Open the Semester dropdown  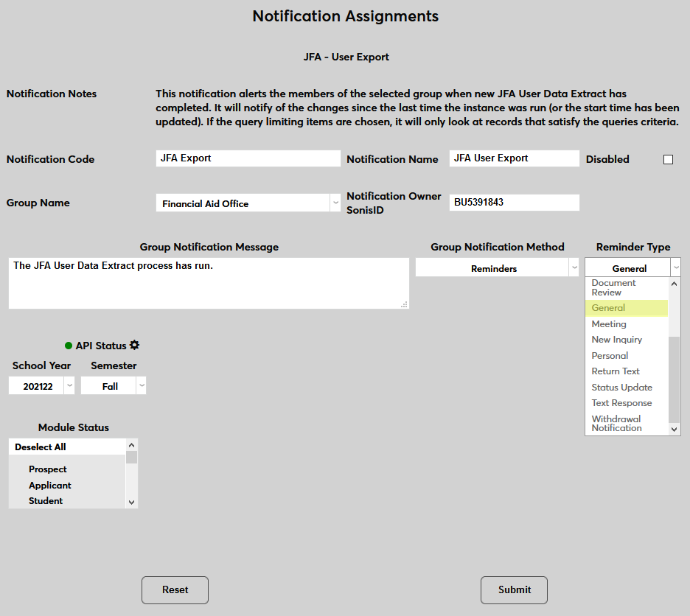(114, 386)
